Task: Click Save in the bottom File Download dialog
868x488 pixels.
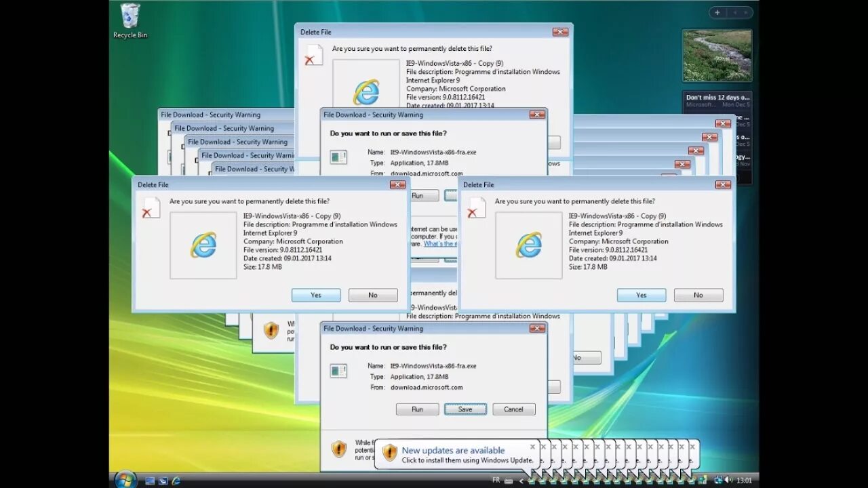Action: click(465, 409)
